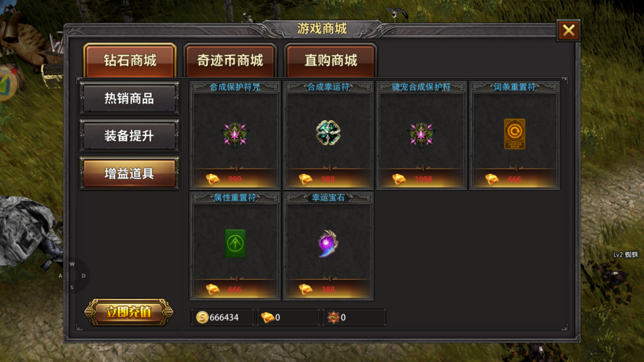Open the 装备提升 category
Screen dimensions: 644x362
[129, 135]
